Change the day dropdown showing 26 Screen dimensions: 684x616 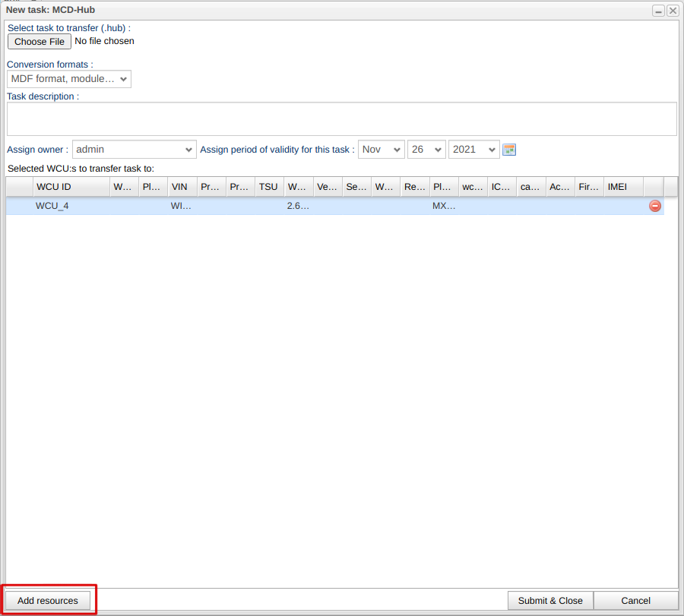pos(426,150)
